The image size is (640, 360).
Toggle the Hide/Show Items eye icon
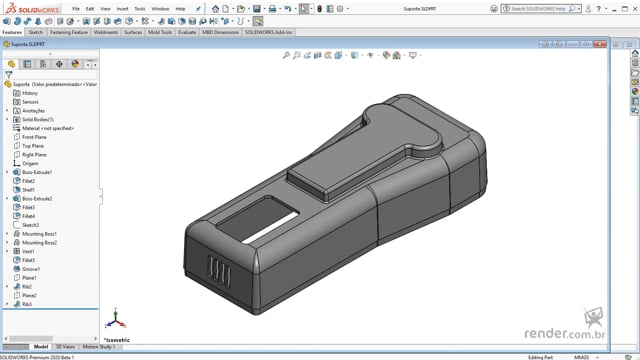click(370, 55)
